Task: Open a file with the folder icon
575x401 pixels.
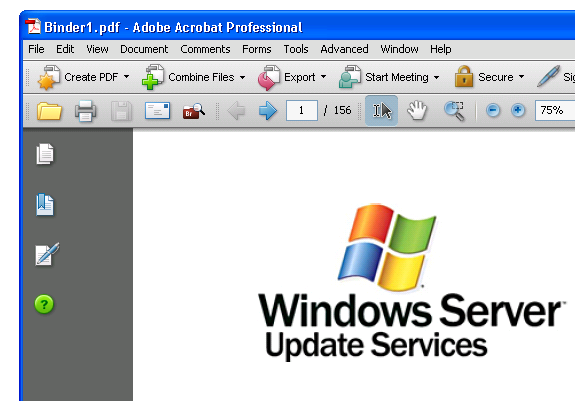Action: (49, 111)
